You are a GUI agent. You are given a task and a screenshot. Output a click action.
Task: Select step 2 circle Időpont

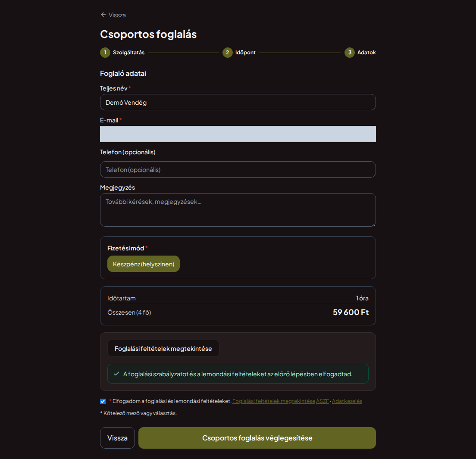227,53
